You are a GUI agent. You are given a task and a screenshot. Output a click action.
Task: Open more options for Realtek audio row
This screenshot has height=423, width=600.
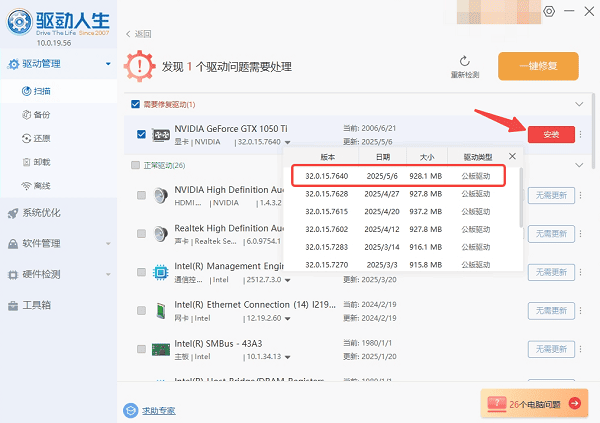pyautogui.click(x=580, y=234)
